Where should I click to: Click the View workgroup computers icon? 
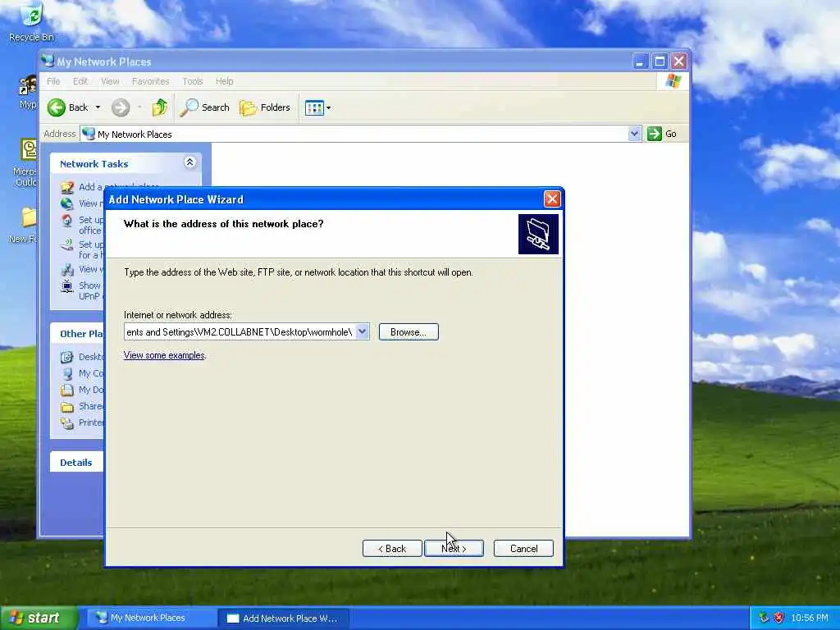tap(67, 269)
